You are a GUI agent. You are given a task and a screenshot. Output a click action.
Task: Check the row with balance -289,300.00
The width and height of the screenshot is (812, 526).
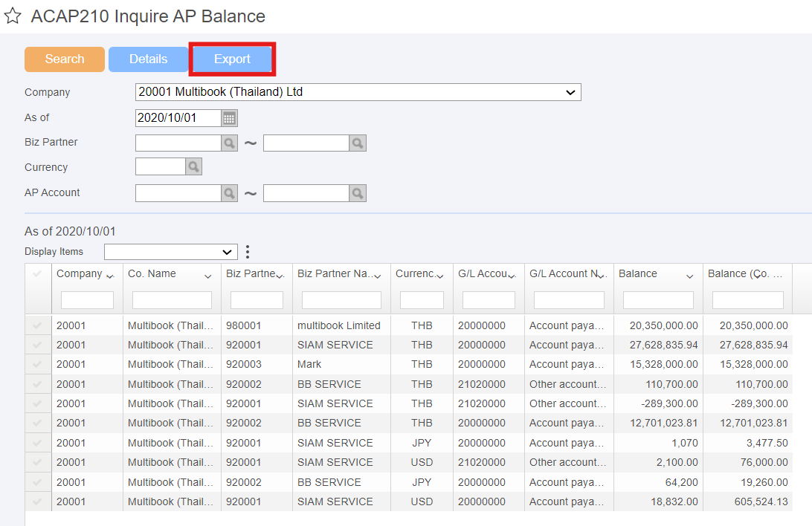coord(37,403)
